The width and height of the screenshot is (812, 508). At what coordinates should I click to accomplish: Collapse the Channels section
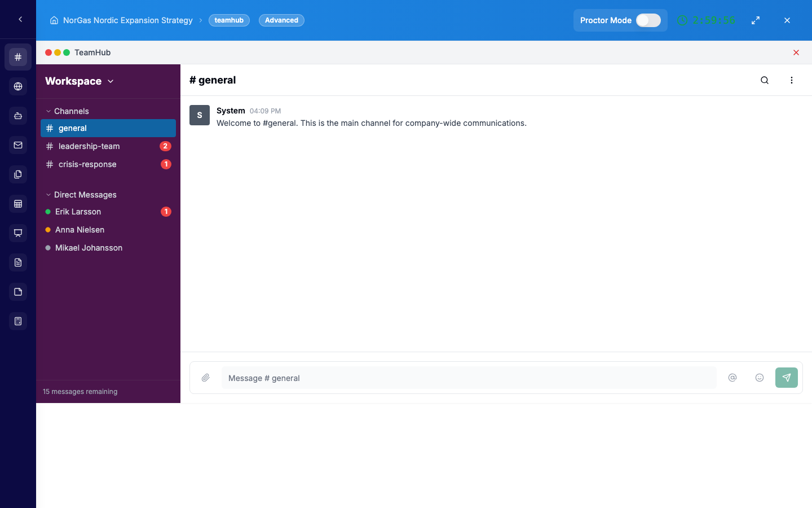[67, 111]
